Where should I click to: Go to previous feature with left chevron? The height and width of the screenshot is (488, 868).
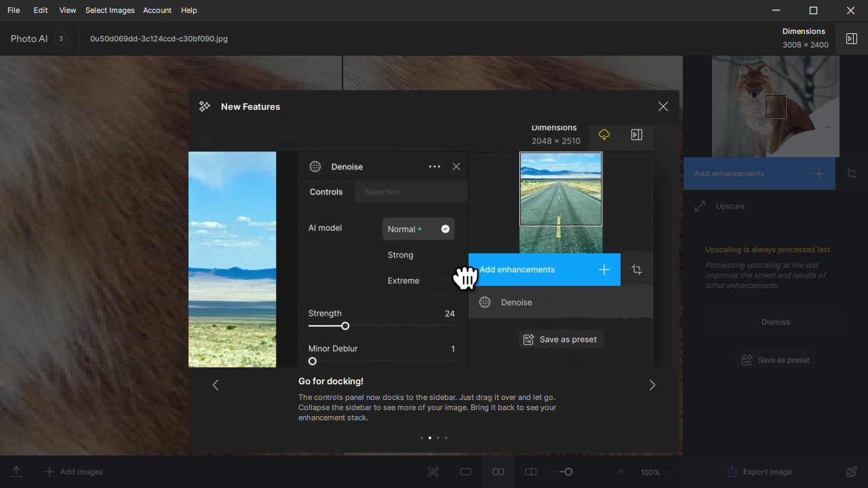[x=216, y=385]
